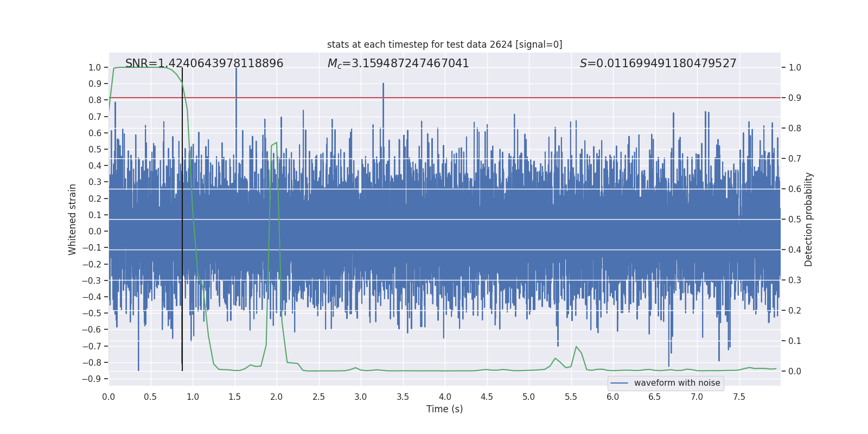This screenshot has height=434, width=868.
Task: Click the 0.9 tick on the right probability axis
Action: coord(795,98)
